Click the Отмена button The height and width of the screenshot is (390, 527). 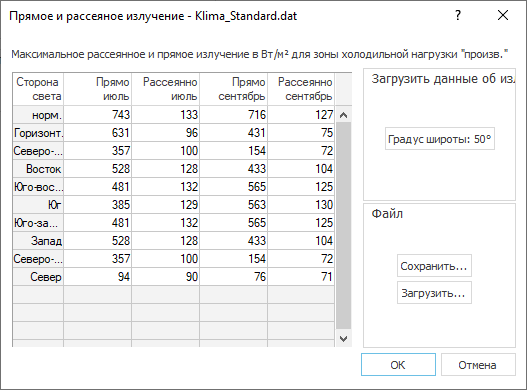pos(478,364)
